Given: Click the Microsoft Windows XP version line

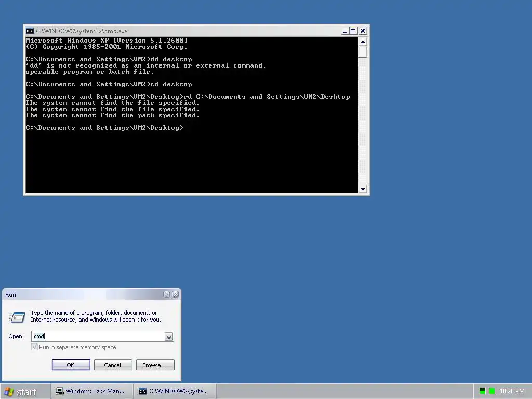Looking at the screenshot, I should [x=107, y=41].
